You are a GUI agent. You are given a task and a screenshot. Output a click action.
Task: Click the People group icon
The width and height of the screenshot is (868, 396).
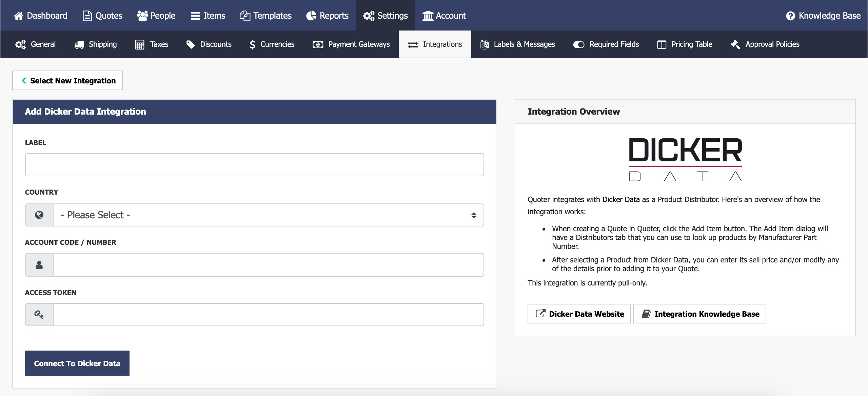click(142, 16)
